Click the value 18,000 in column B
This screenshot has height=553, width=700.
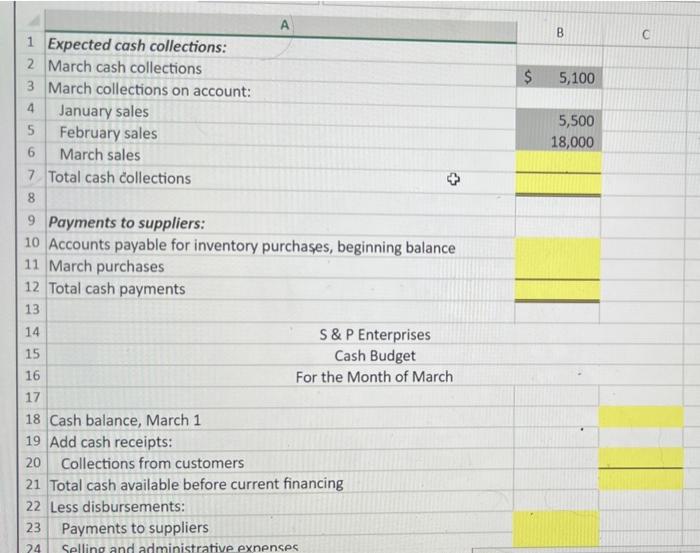[559, 142]
